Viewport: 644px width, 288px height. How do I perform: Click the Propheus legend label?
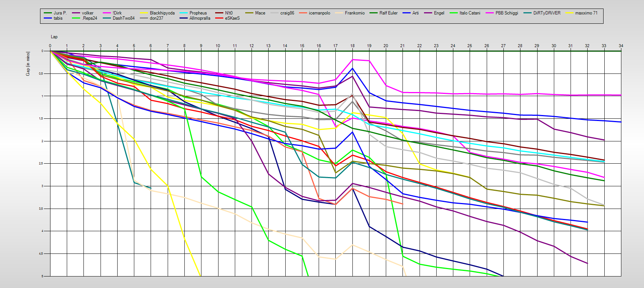pyautogui.click(x=198, y=13)
